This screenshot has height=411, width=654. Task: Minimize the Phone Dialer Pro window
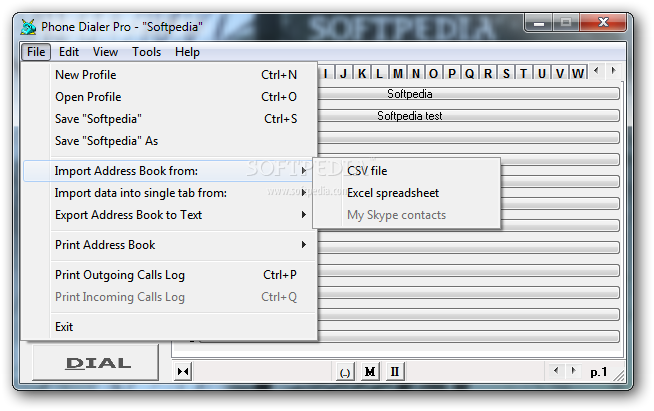point(538,23)
